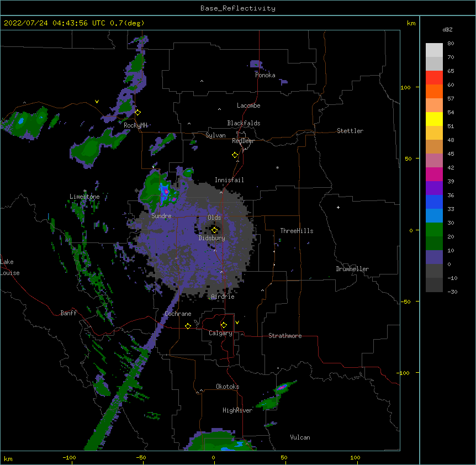476x465 pixels.
Task: Click the Calgary city label
Action: click(220, 333)
